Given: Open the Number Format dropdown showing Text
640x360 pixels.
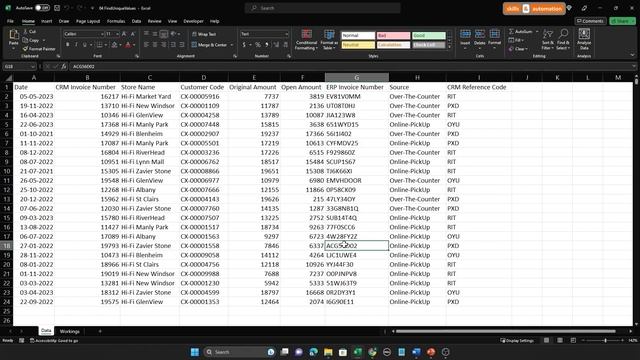Looking at the screenshot, I should pos(286,34).
